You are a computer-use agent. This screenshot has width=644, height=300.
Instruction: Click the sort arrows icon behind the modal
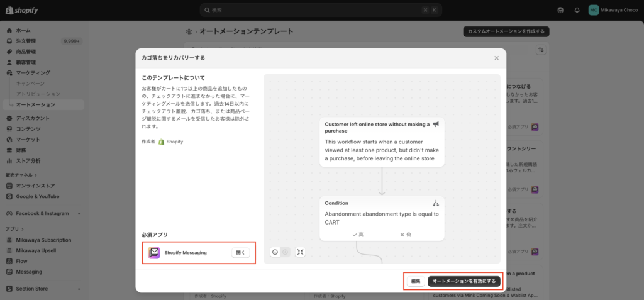coord(541,50)
